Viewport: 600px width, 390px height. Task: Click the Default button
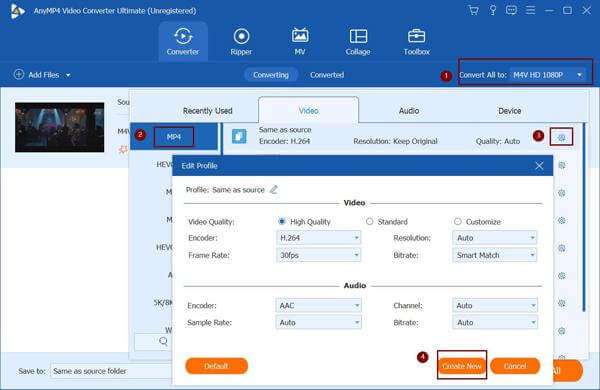[x=216, y=366]
